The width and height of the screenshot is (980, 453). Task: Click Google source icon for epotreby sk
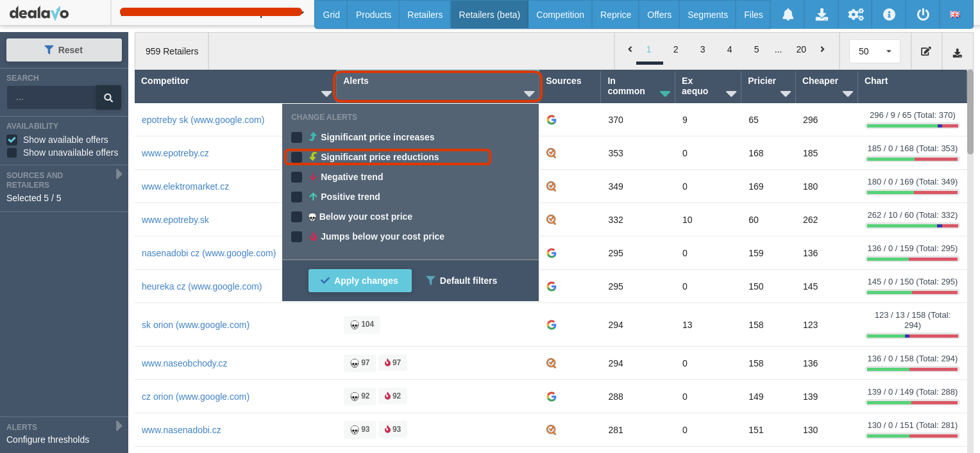coord(551,120)
